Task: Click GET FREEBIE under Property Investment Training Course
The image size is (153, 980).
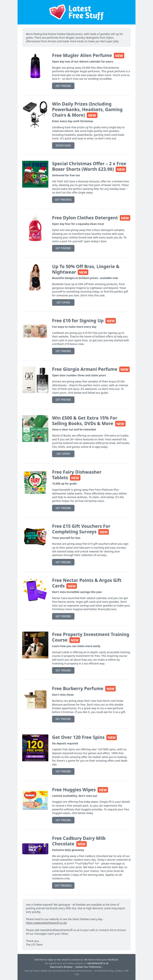Action: point(63,671)
